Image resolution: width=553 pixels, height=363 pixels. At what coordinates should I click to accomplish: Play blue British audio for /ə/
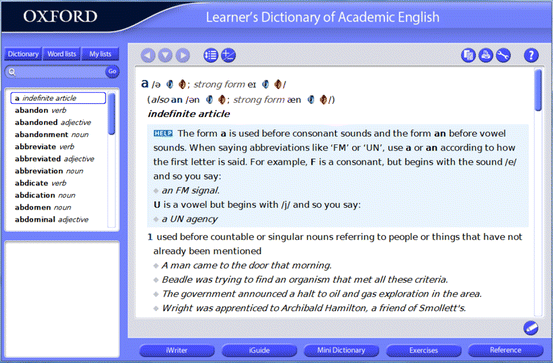coord(170,84)
